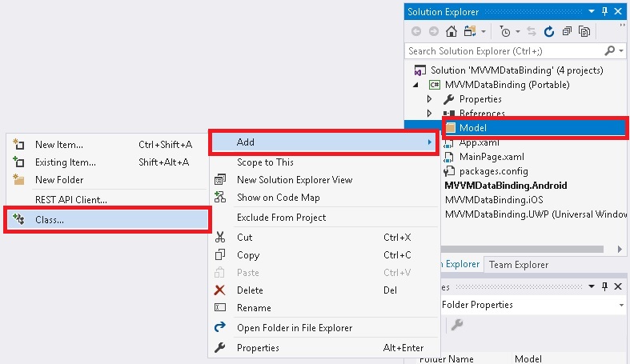Click the Sync with Active Document icon
630x364 pixels.
click(531, 32)
